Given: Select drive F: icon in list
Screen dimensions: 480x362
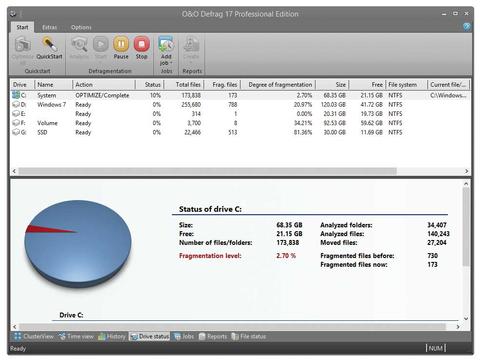Looking at the screenshot, I should (16, 123).
